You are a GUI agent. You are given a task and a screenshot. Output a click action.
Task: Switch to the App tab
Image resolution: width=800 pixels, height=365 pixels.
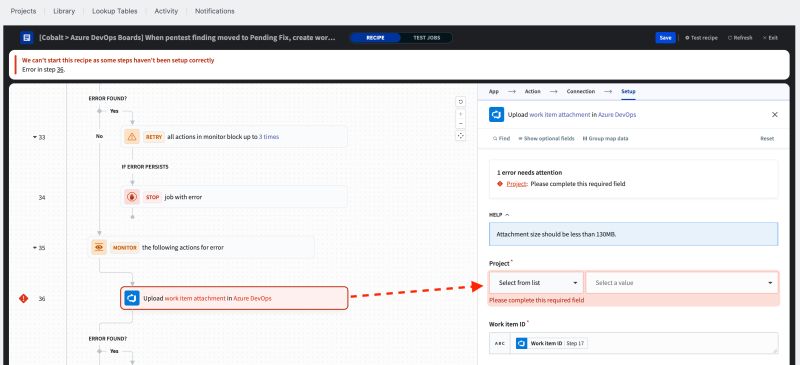click(493, 91)
